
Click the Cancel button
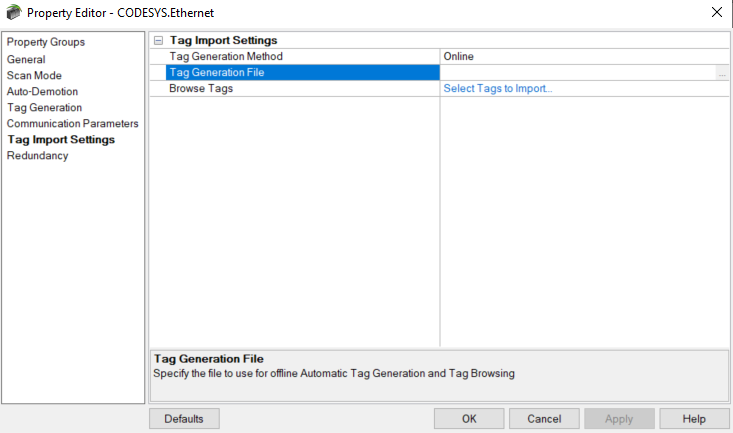click(544, 418)
